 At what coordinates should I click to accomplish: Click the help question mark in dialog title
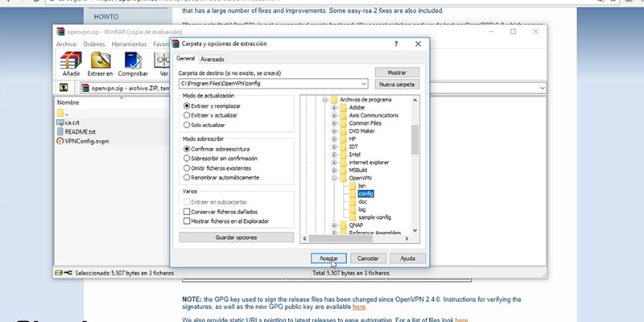[396, 43]
